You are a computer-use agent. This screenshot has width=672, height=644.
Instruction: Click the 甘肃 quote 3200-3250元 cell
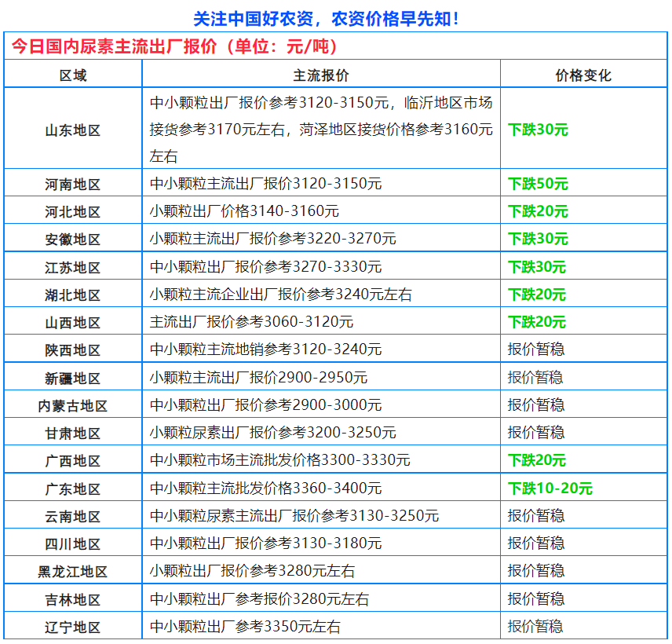273,433
